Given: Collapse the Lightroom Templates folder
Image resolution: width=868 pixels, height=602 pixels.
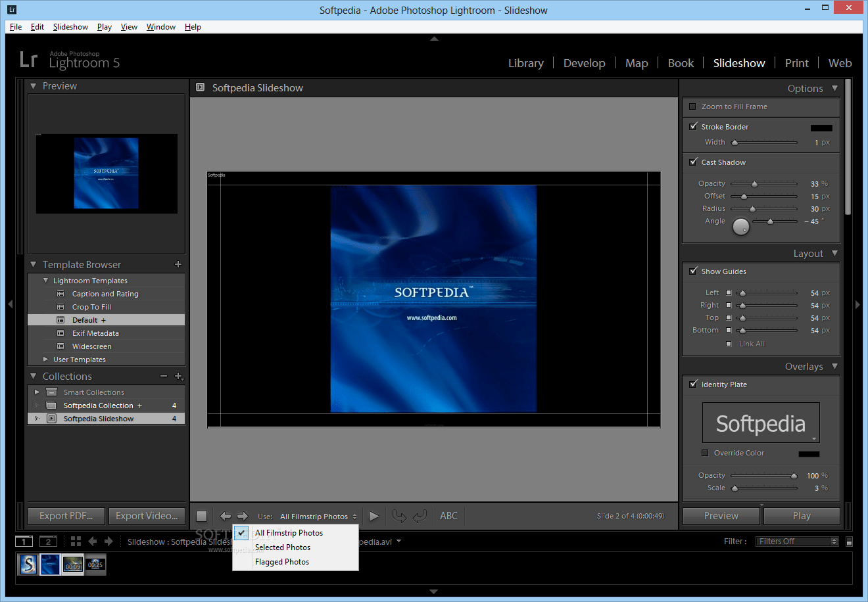Looking at the screenshot, I should pyautogui.click(x=45, y=281).
